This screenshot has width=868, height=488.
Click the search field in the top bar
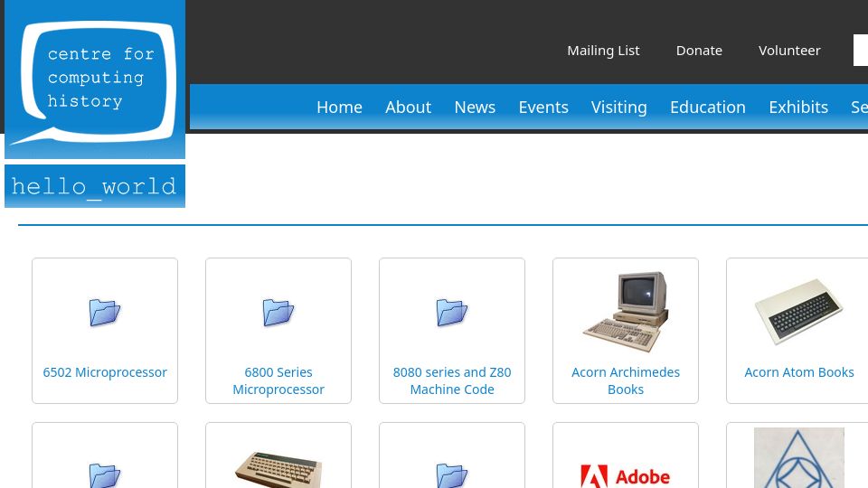click(x=861, y=51)
